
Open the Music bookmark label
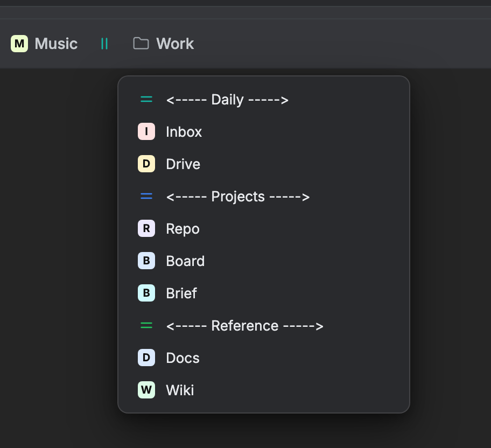56,44
